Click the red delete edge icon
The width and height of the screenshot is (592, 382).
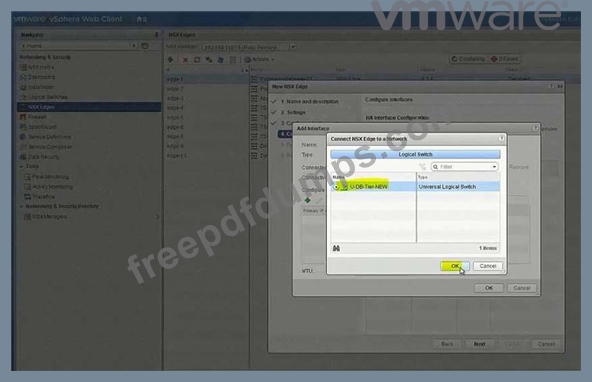pyautogui.click(x=185, y=60)
